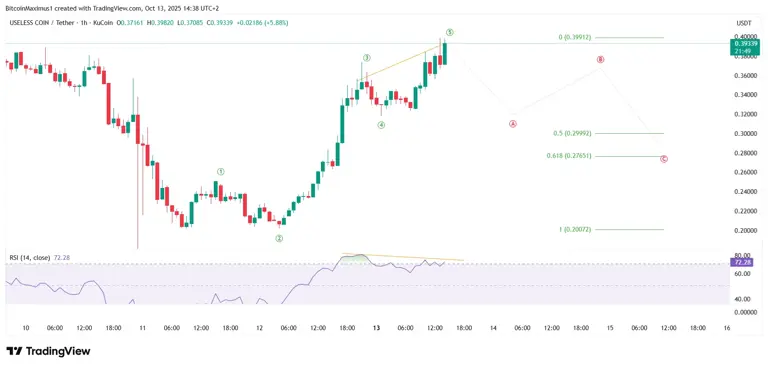Select the yellow divergence trendline above RSI
Viewport: 768px width, 367px height.
click(x=403, y=257)
